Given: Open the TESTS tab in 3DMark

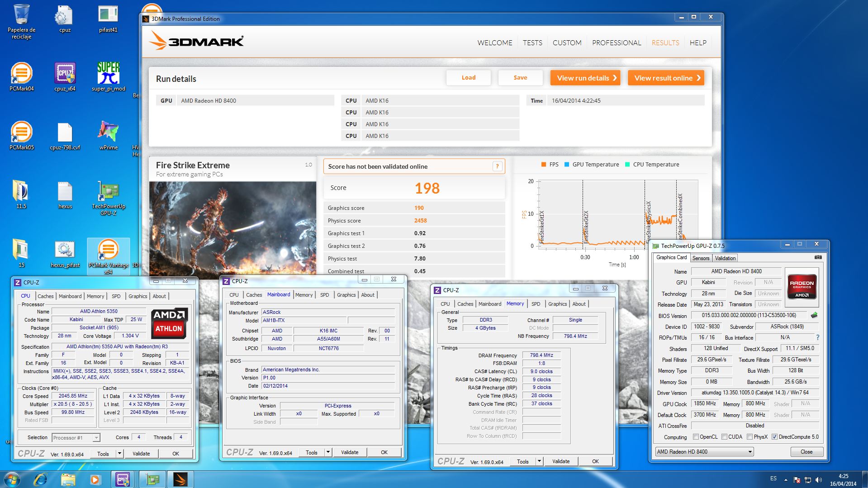Looking at the screenshot, I should (532, 43).
